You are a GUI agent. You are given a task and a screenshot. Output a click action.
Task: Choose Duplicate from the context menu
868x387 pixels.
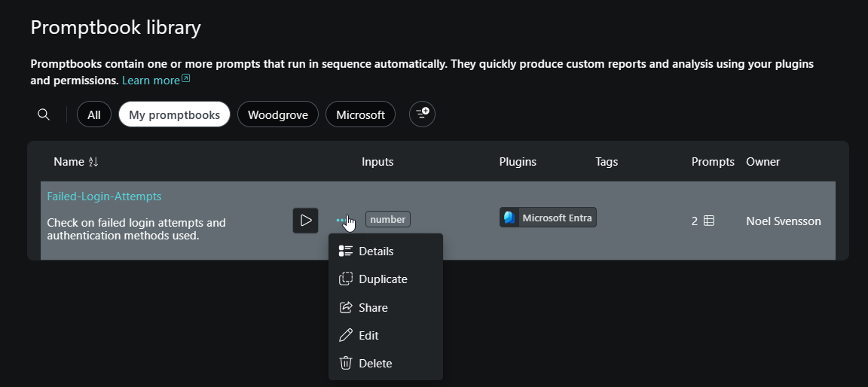[383, 279]
